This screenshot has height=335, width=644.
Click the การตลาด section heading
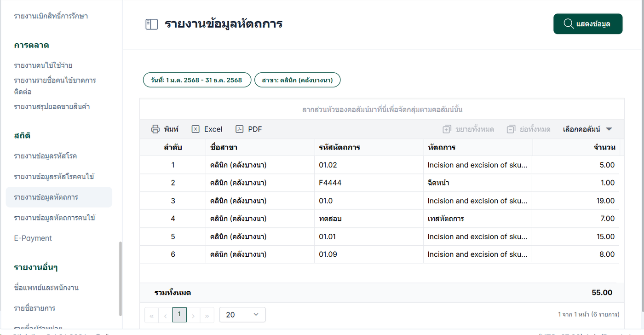point(31,45)
